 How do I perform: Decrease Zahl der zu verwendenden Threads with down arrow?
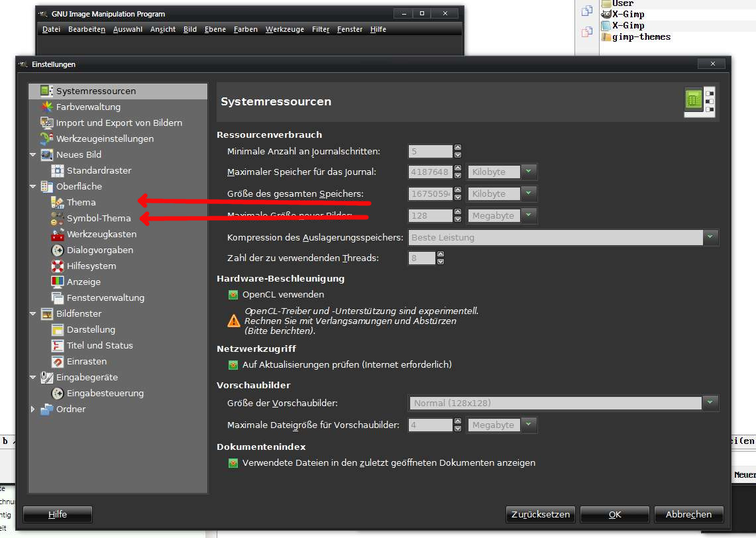pyautogui.click(x=440, y=261)
